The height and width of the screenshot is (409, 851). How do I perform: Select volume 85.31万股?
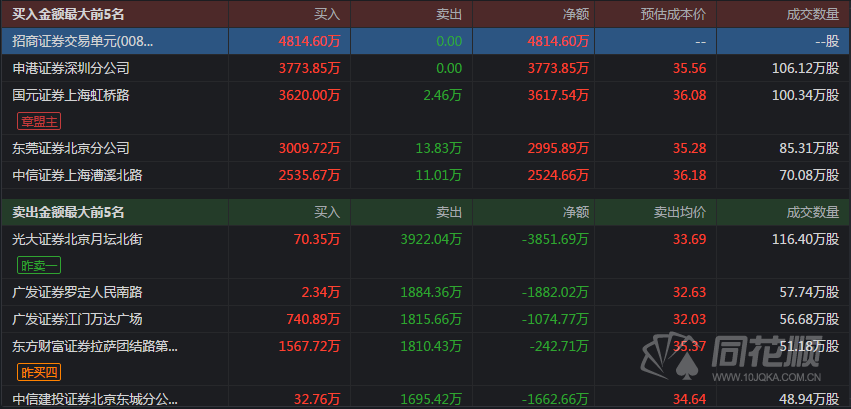[x=809, y=148]
